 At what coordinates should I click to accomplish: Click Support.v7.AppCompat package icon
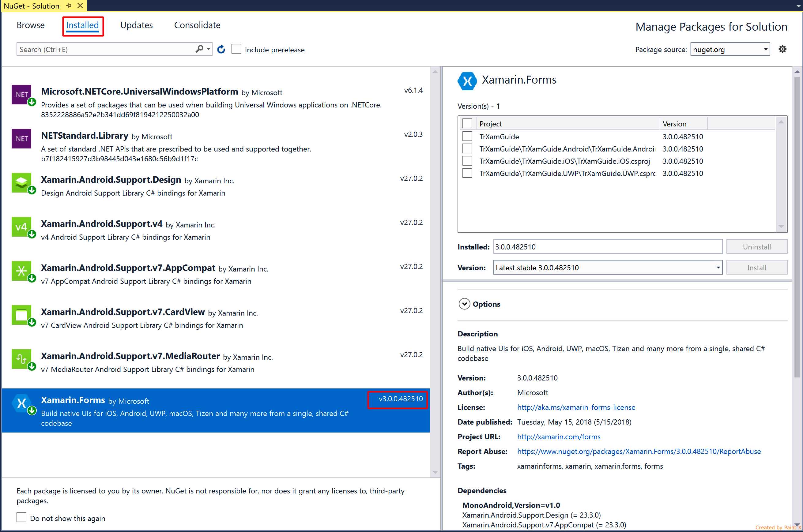[x=21, y=271]
